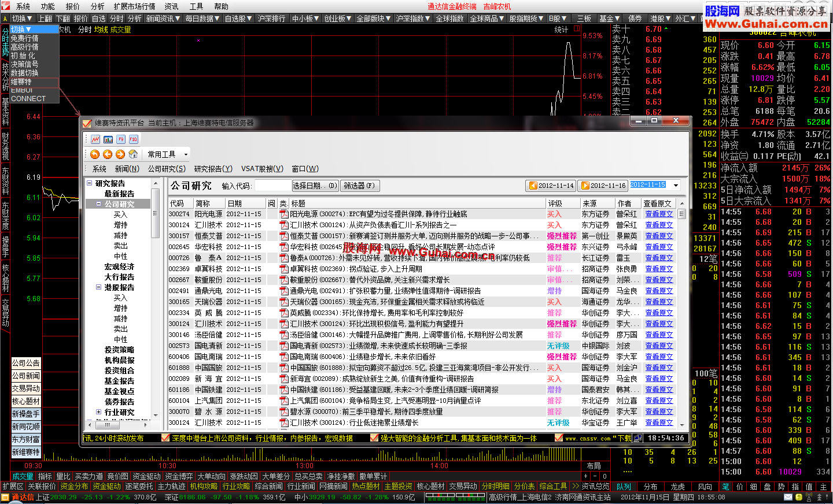Open PDF icon for 中国铁建 report row
This screenshot has height=504, width=833.
point(283,390)
